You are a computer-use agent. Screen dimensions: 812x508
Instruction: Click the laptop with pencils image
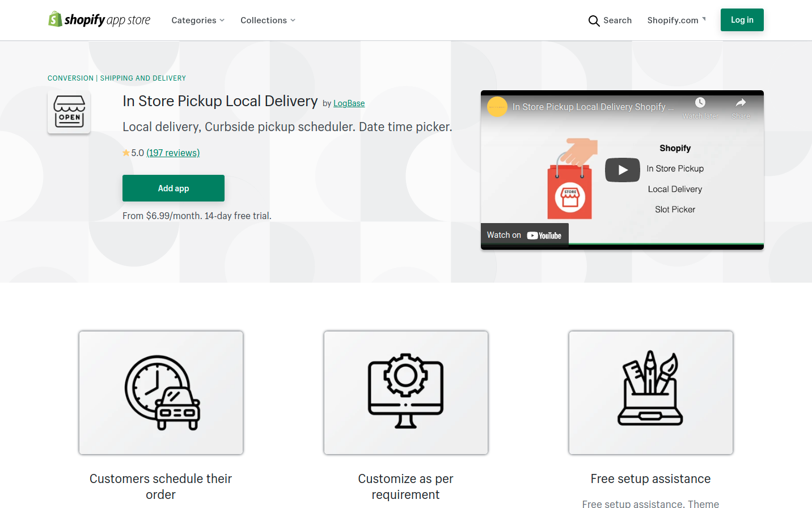coord(651,393)
